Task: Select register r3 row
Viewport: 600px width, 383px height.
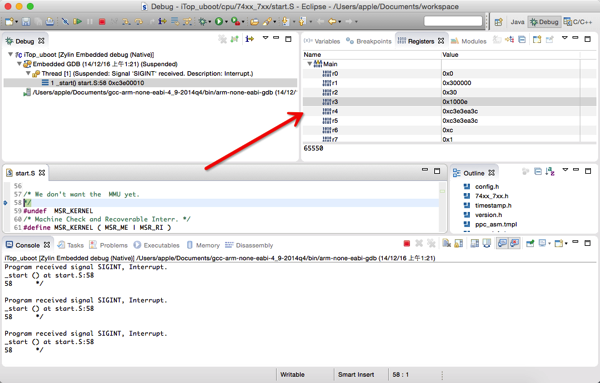Action: point(449,102)
